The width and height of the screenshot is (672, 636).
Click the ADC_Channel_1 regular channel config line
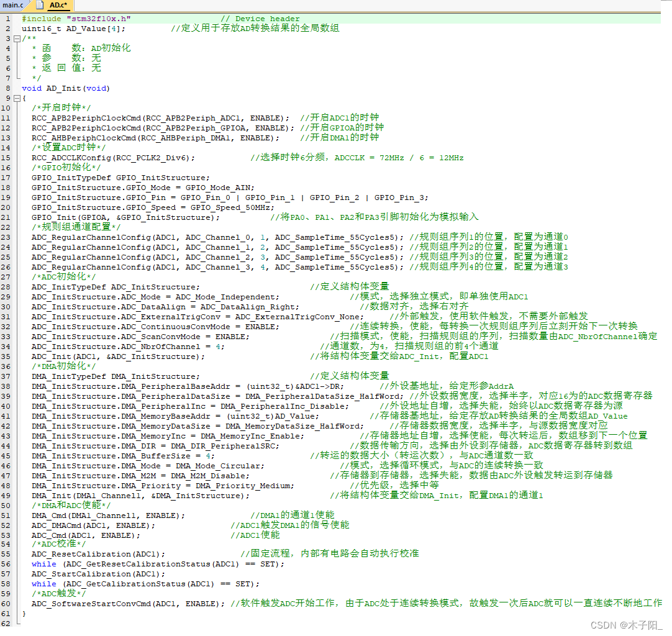(218, 247)
